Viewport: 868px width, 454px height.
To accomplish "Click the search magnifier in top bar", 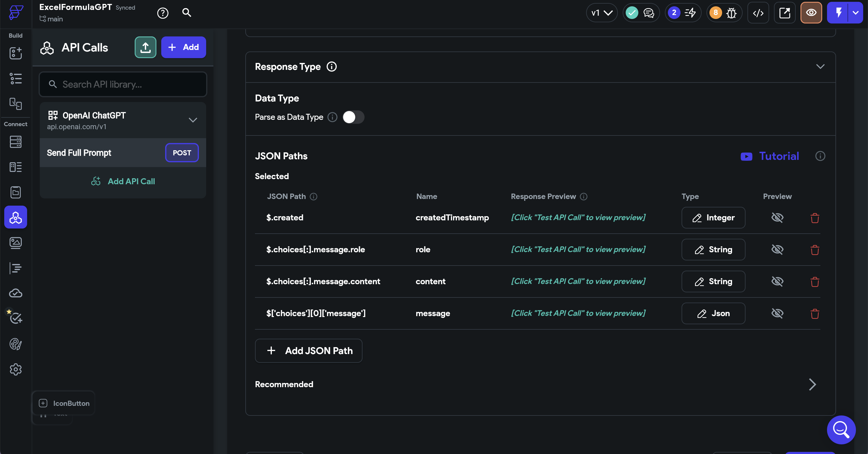I will (187, 12).
